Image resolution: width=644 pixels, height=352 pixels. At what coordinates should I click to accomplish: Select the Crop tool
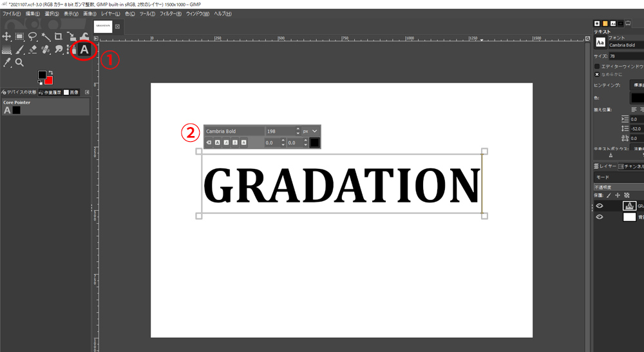click(59, 37)
